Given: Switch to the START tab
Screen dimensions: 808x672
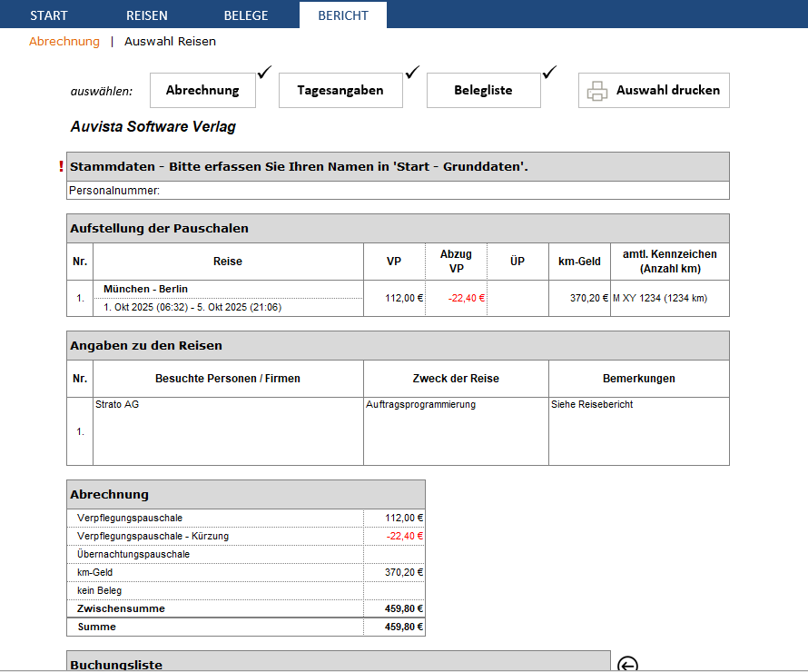Looking at the screenshot, I should pyautogui.click(x=49, y=15).
